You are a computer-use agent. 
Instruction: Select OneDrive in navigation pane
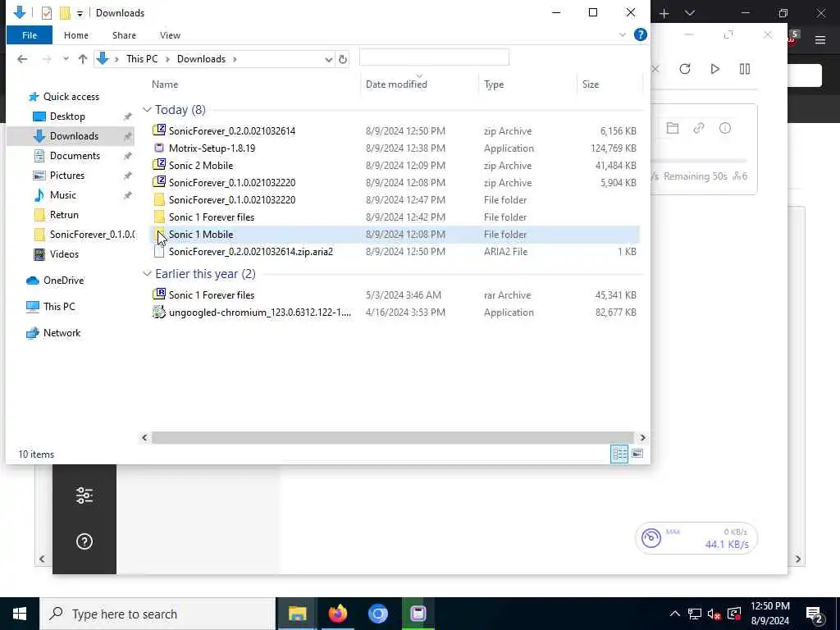(x=63, y=281)
